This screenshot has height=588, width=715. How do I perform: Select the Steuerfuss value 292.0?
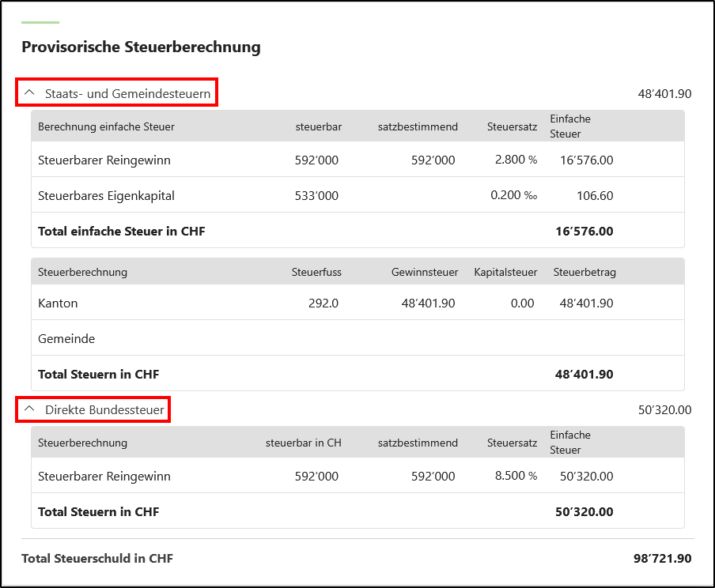pos(323,303)
